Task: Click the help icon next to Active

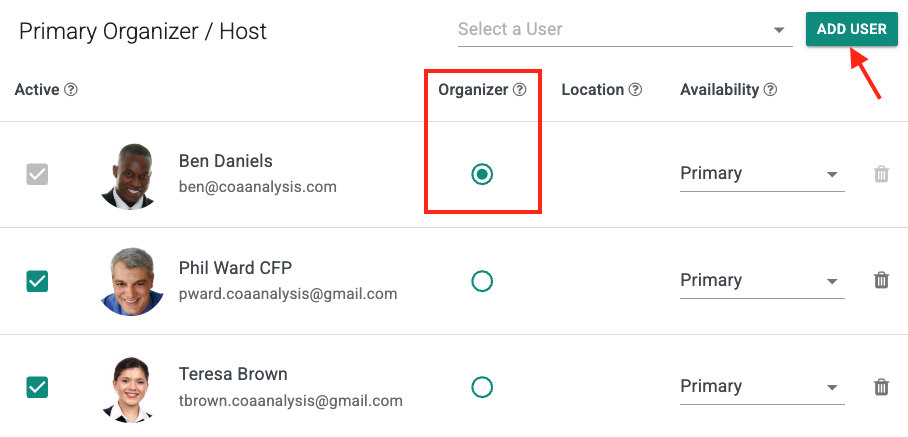Action: 71,90
